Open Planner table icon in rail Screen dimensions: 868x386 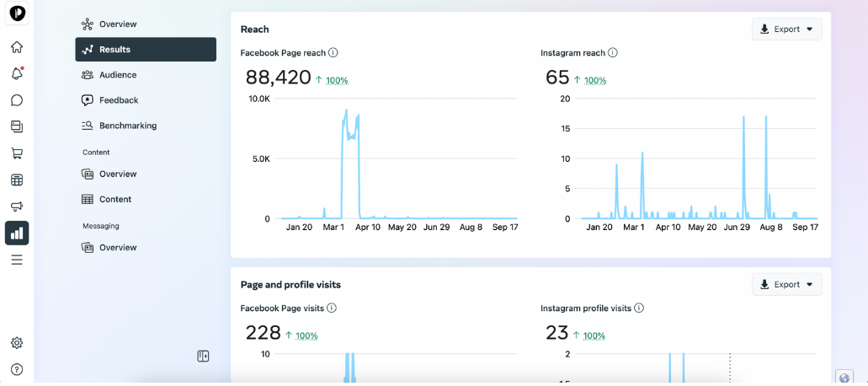point(17,180)
